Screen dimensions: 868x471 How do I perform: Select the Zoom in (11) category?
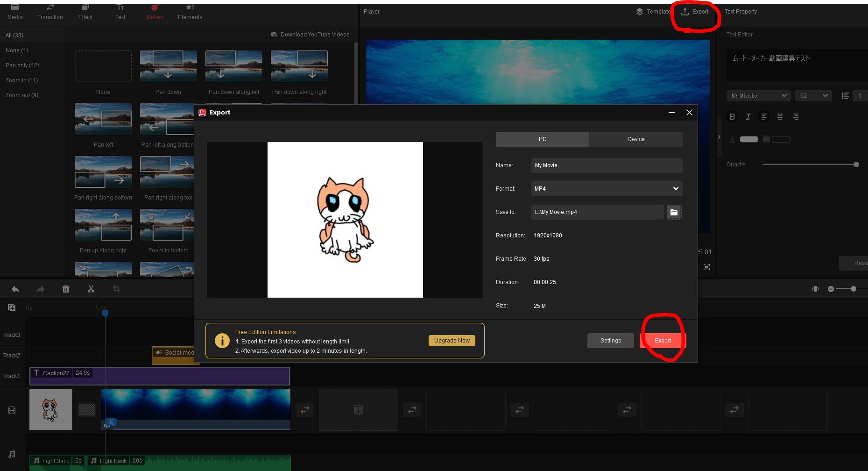pos(21,80)
